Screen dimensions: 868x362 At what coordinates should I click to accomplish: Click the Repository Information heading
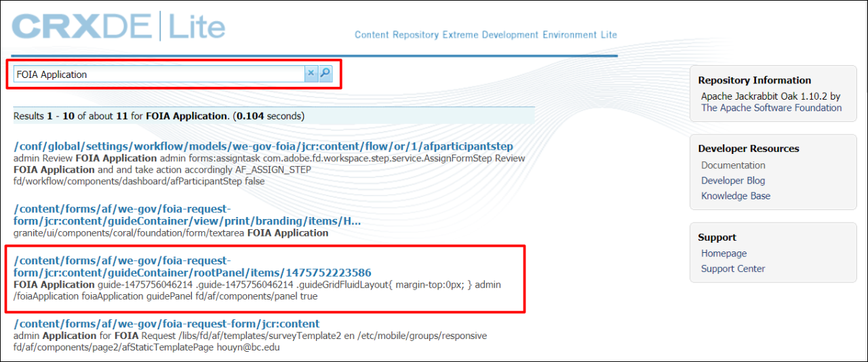[x=755, y=80]
